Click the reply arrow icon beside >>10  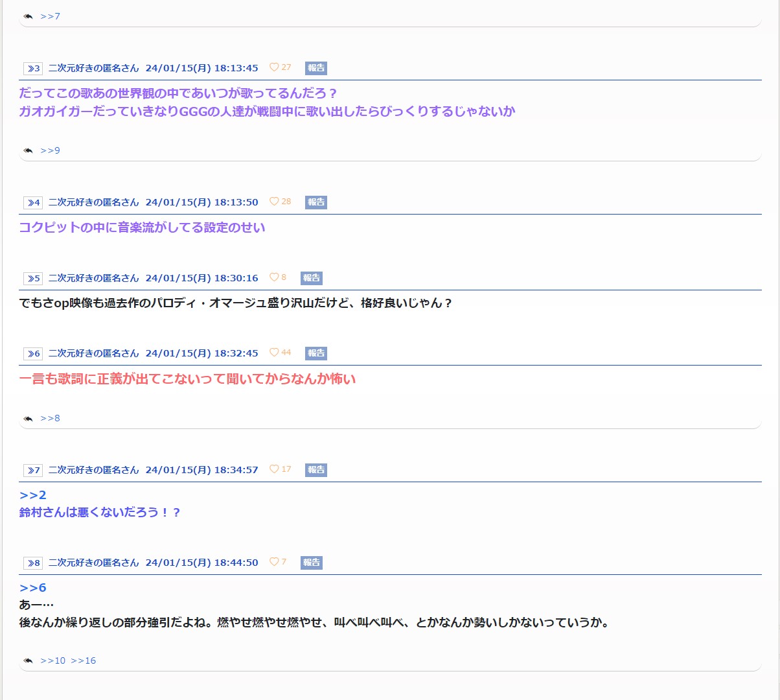click(x=28, y=660)
